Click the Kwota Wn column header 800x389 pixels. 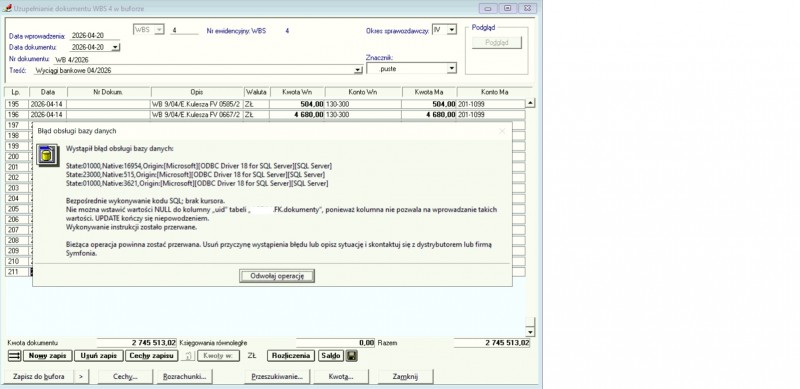[297, 92]
